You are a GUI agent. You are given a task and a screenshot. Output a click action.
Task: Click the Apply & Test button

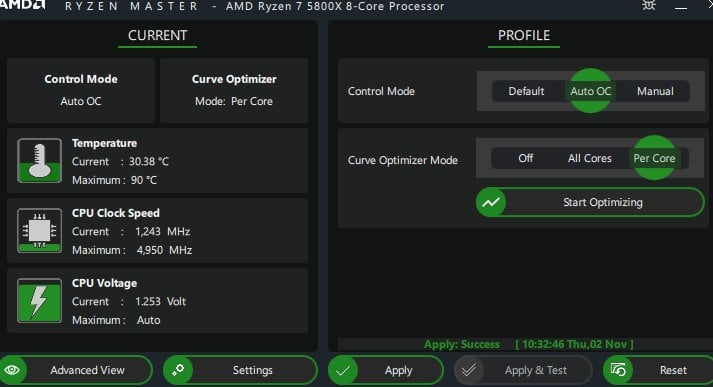(x=523, y=370)
